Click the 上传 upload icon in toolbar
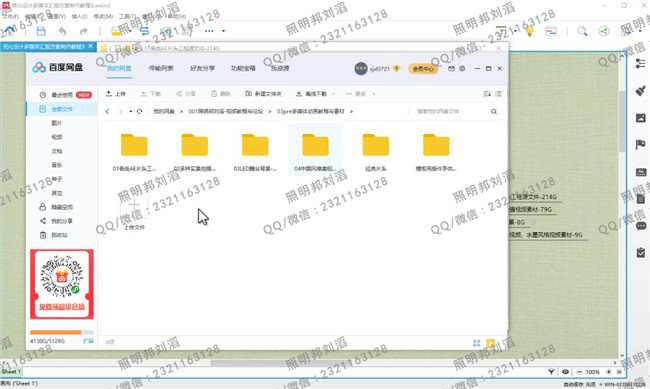Image resolution: width=650 pixels, height=389 pixels. coord(109,94)
